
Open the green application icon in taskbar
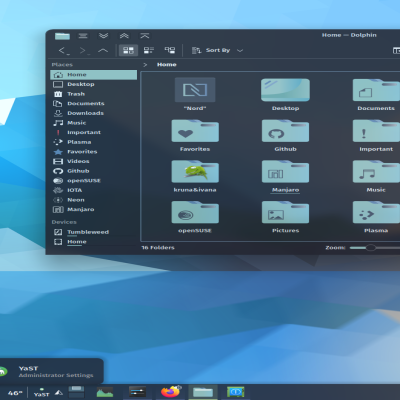235,392
